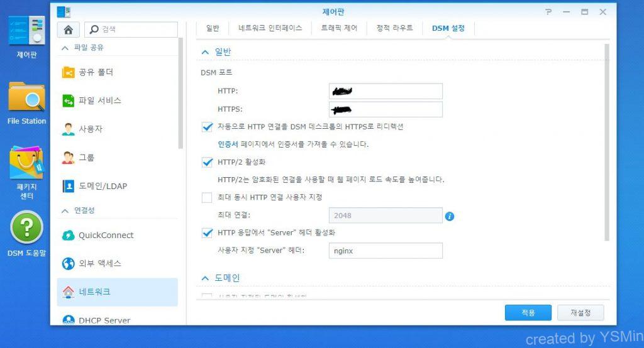Click the 적용 apply button
The height and width of the screenshot is (348, 644).
528,313
